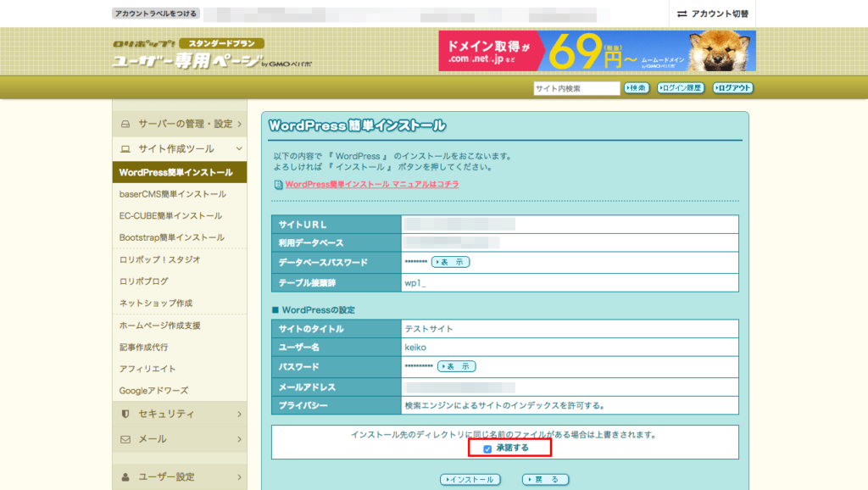Click the ユーザー名 row label

pyautogui.click(x=299, y=348)
